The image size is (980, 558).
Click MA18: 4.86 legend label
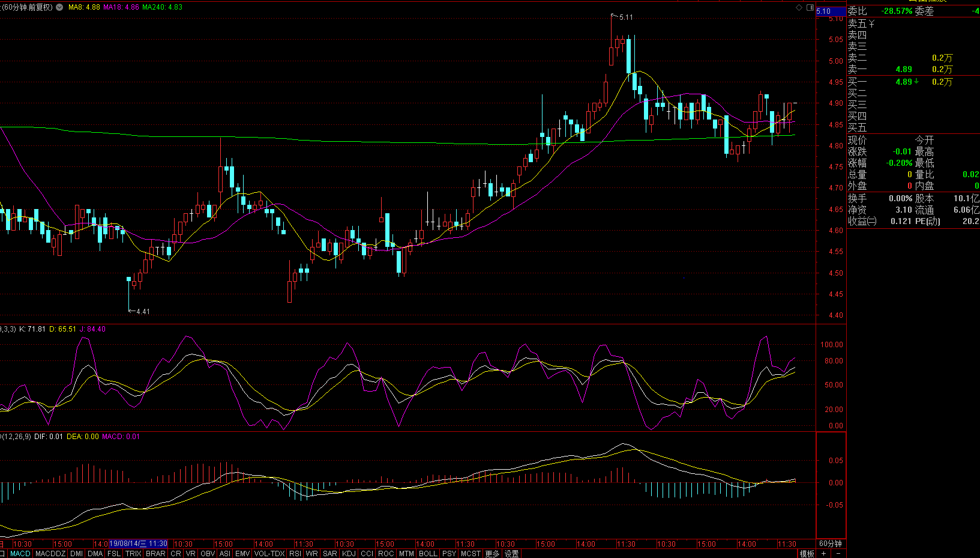(121, 7)
